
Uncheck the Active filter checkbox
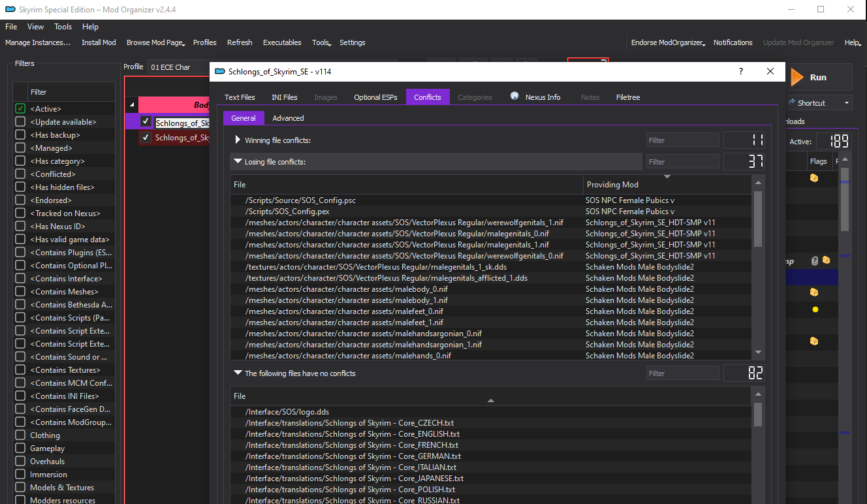coord(20,108)
